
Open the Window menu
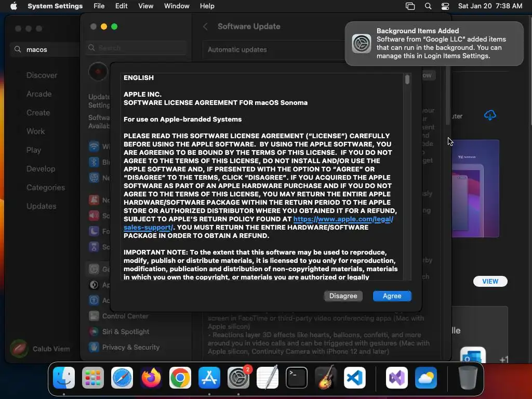(177, 6)
